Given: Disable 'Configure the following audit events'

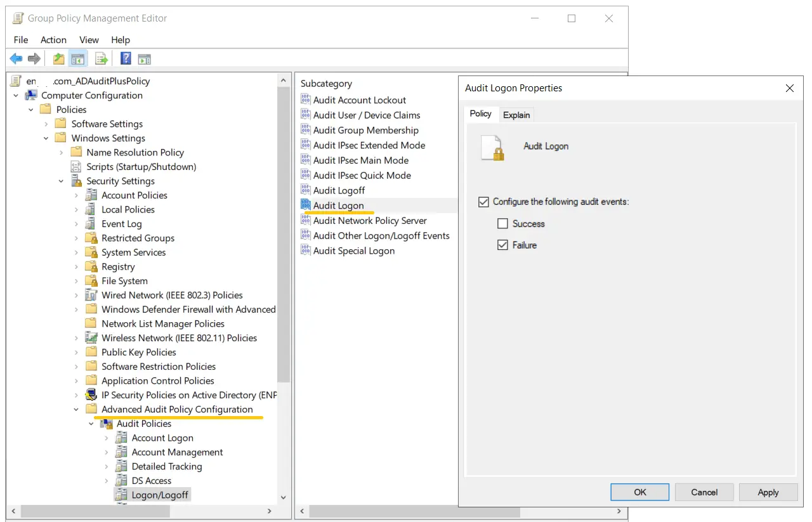Looking at the screenshot, I should tap(483, 202).
